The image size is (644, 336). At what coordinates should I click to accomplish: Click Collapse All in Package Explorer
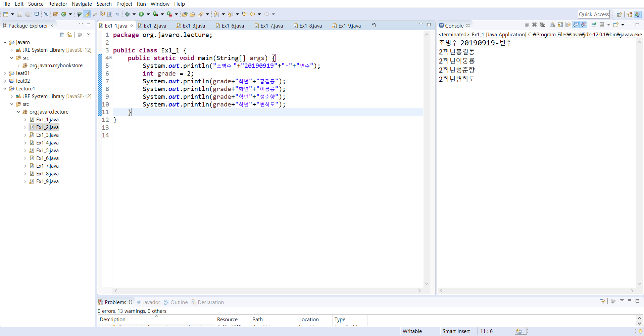click(x=62, y=35)
